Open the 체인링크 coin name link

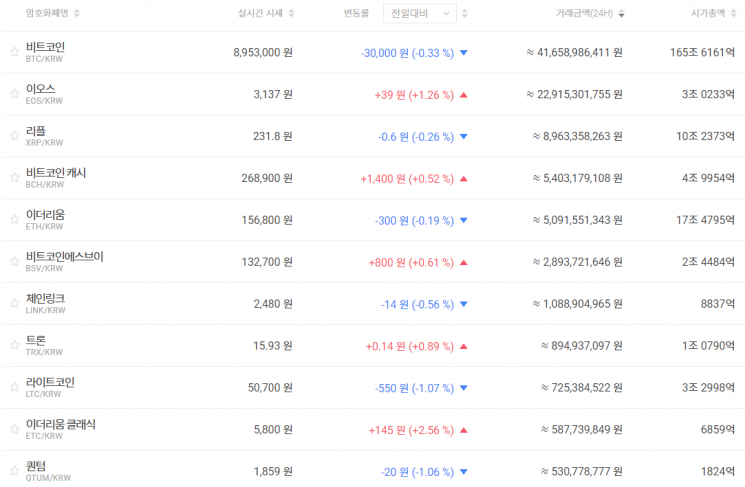[45, 298]
